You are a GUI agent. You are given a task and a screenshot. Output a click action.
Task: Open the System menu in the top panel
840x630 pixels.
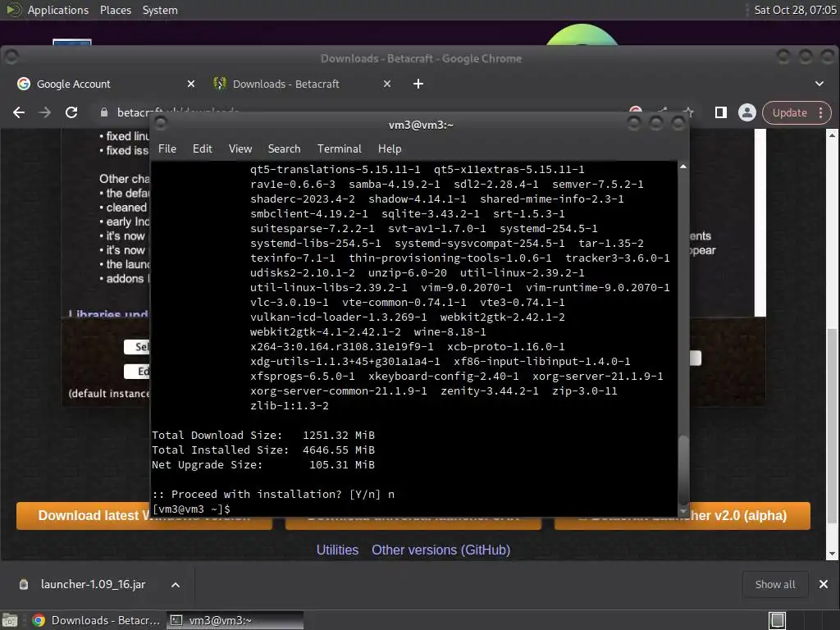(x=160, y=10)
